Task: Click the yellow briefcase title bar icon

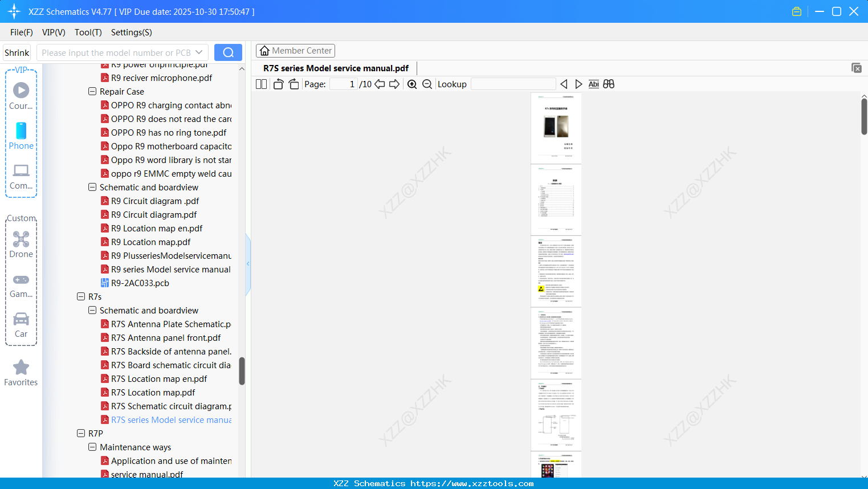Action: pos(797,11)
